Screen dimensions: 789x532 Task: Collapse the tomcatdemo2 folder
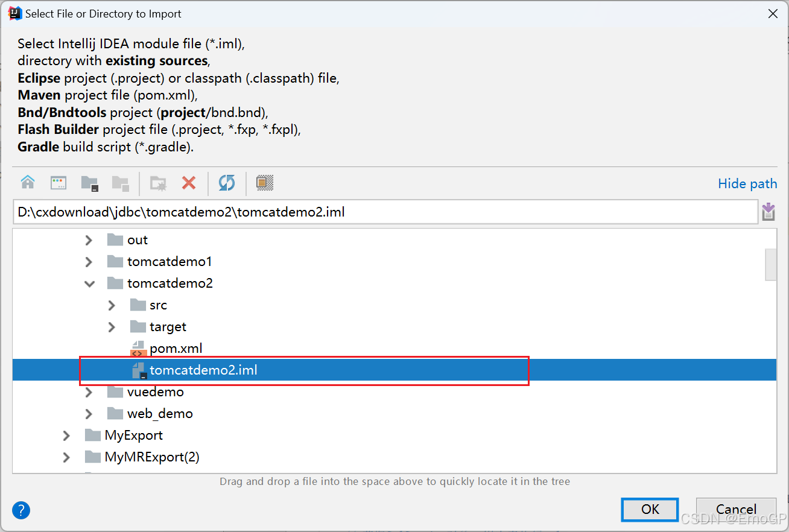(x=89, y=283)
